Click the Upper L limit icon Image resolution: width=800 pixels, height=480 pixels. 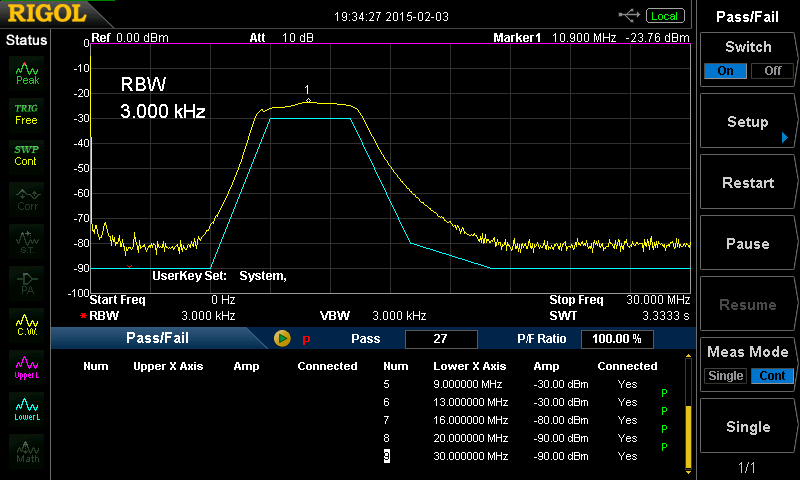tap(27, 368)
